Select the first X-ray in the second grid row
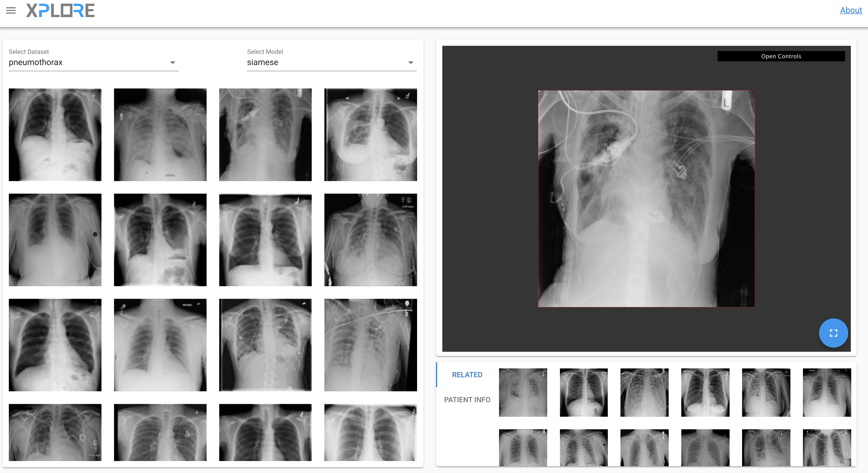The width and height of the screenshot is (868, 473). pyautogui.click(x=55, y=240)
